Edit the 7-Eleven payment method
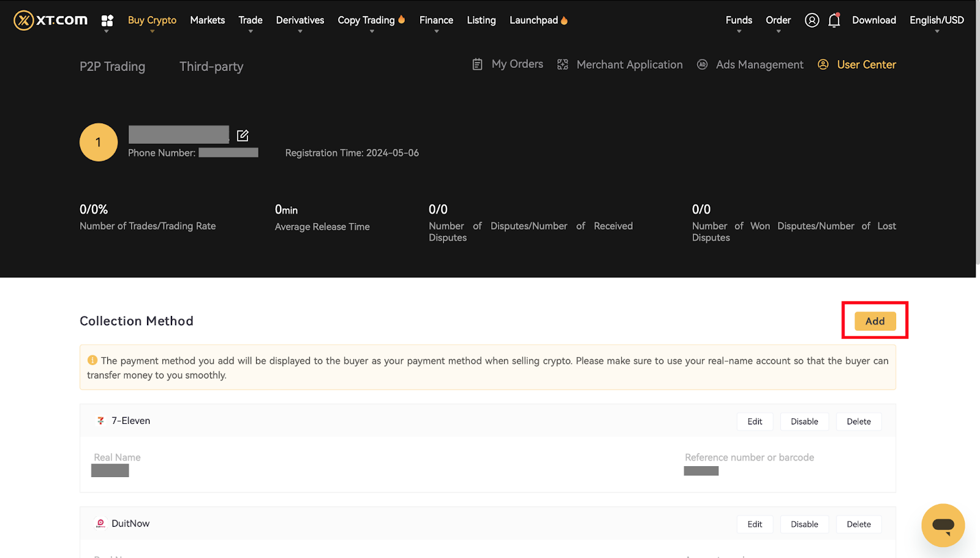980x558 pixels. [755, 421]
